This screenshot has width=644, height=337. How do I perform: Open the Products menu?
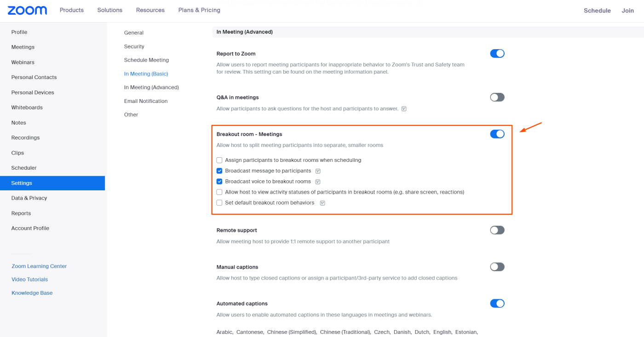point(72,10)
